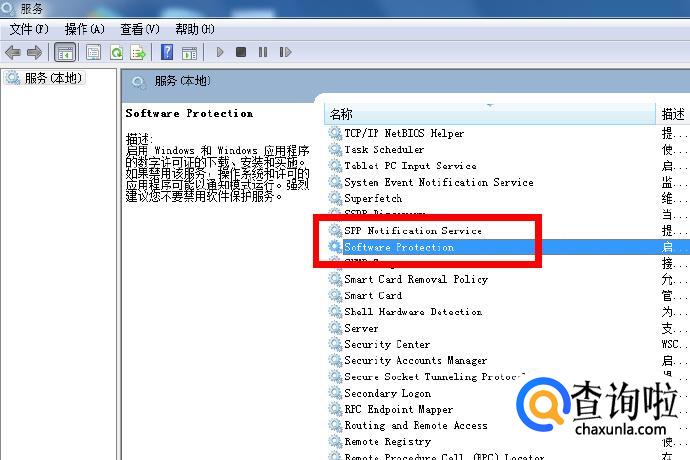Select the Remote Registry service
This screenshot has height=460, width=690.
[387, 442]
